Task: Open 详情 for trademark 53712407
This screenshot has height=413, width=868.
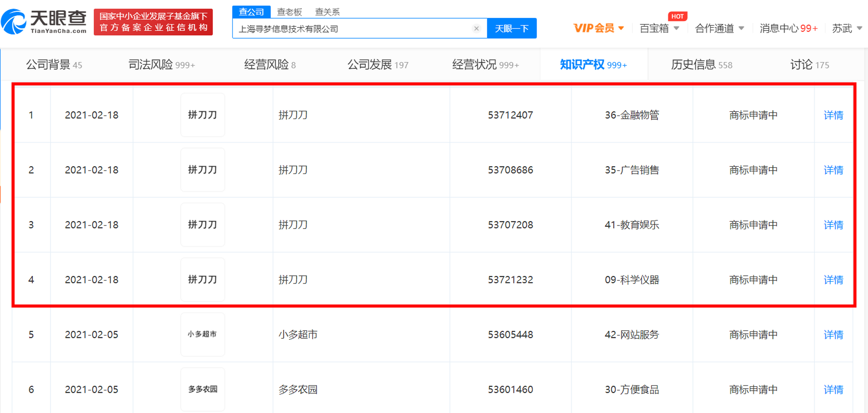Action: [833, 115]
